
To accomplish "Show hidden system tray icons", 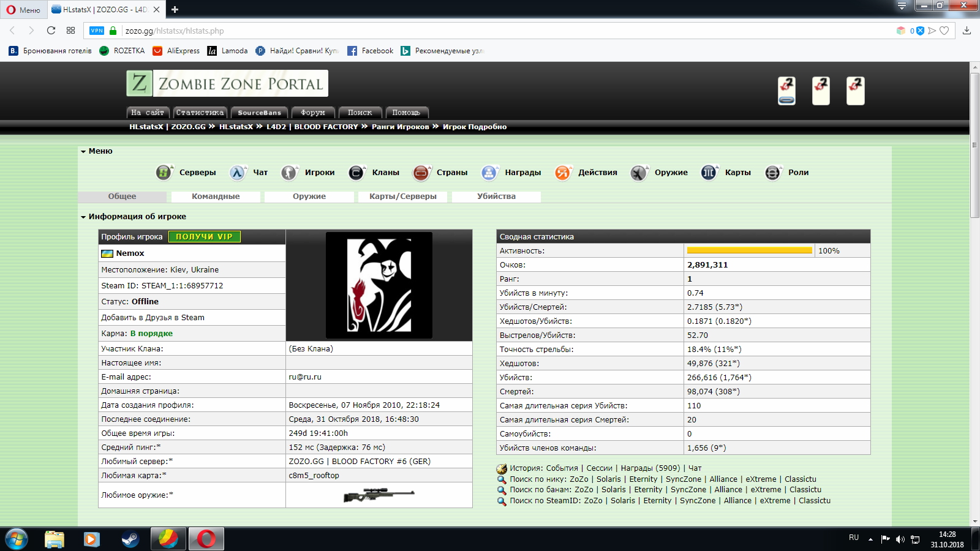I will pyautogui.click(x=870, y=539).
